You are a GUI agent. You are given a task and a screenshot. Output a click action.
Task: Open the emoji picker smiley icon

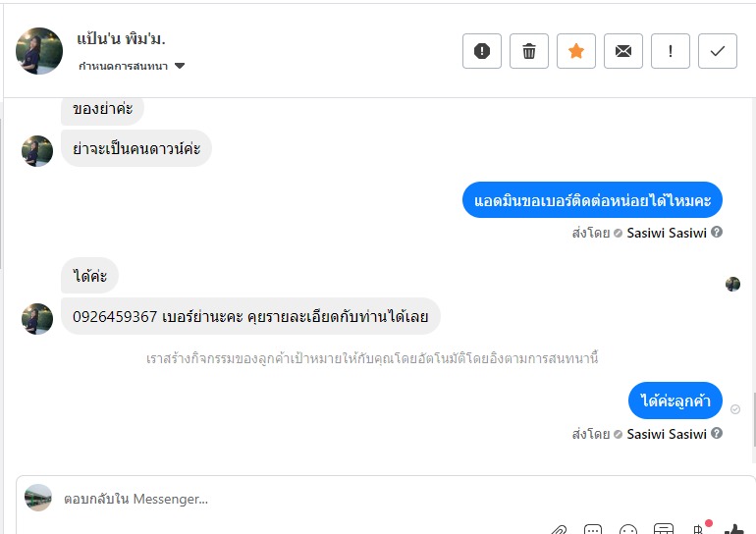(x=628, y=529)
